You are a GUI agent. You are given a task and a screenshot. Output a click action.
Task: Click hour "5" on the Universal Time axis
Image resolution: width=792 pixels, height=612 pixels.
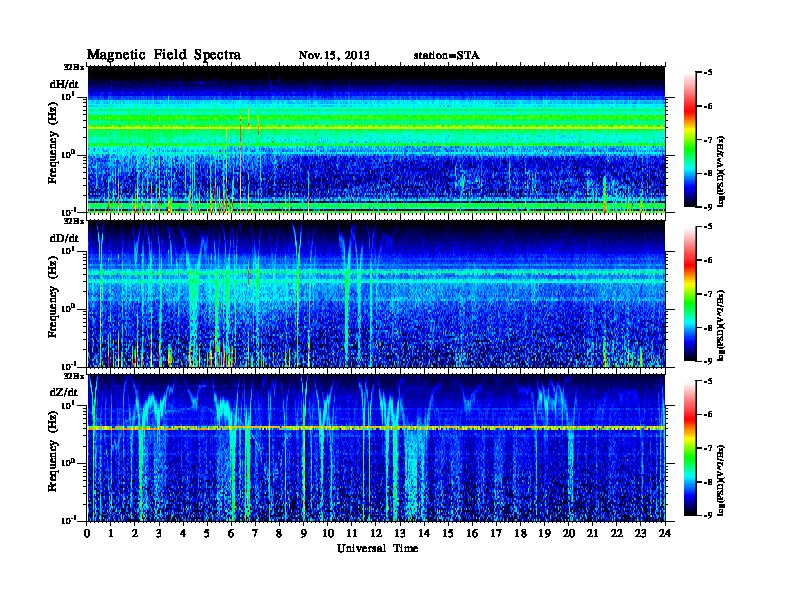tap(207, 533)
